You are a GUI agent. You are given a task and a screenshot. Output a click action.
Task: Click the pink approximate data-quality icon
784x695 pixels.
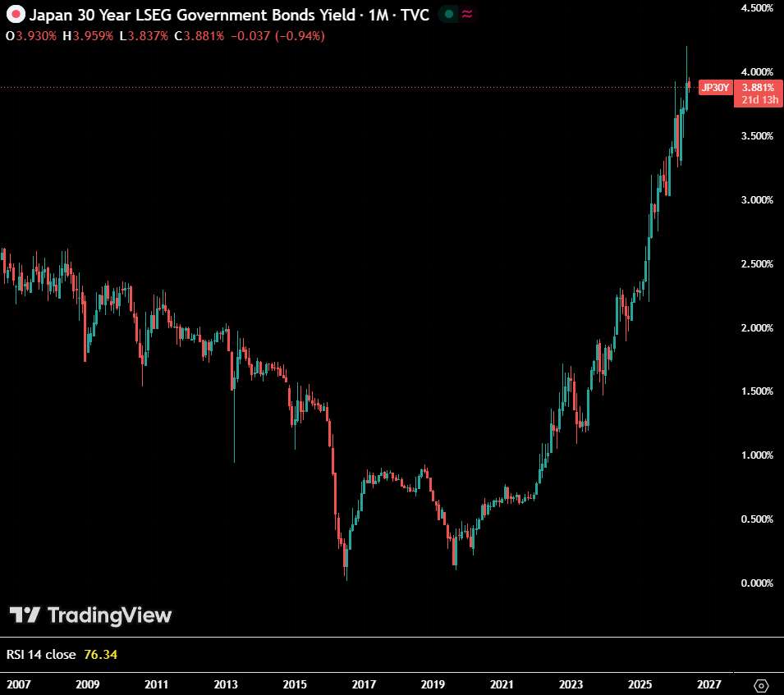click(467, 15)
